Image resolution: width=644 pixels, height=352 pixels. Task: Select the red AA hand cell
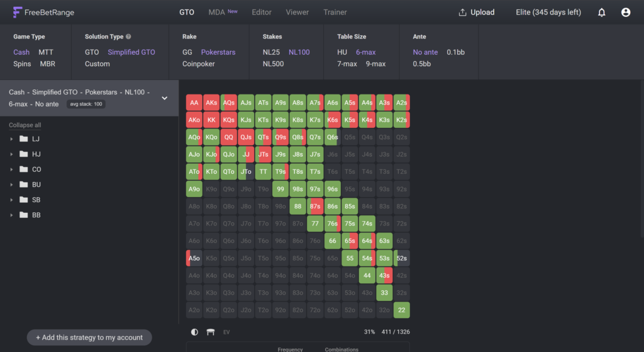(194, 103)
